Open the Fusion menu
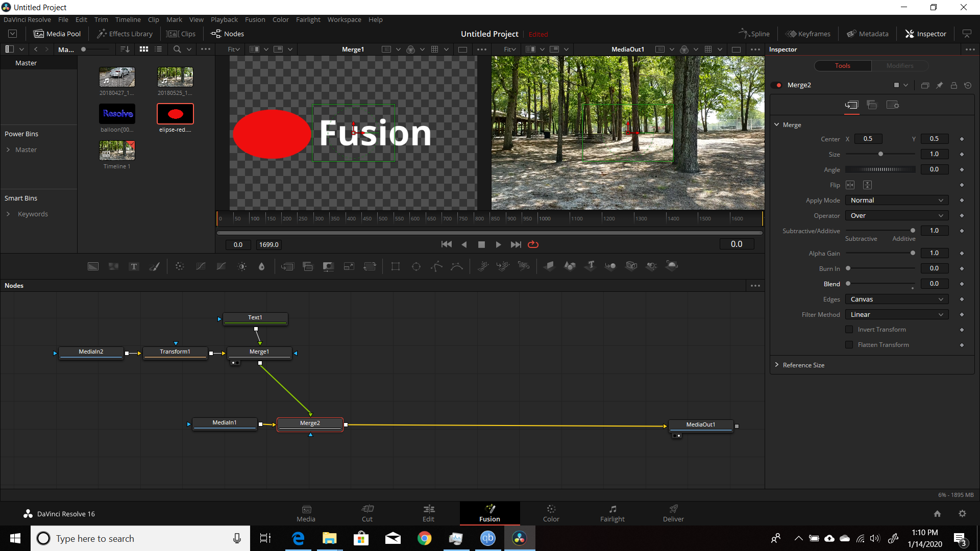 [x=255, y=19]
